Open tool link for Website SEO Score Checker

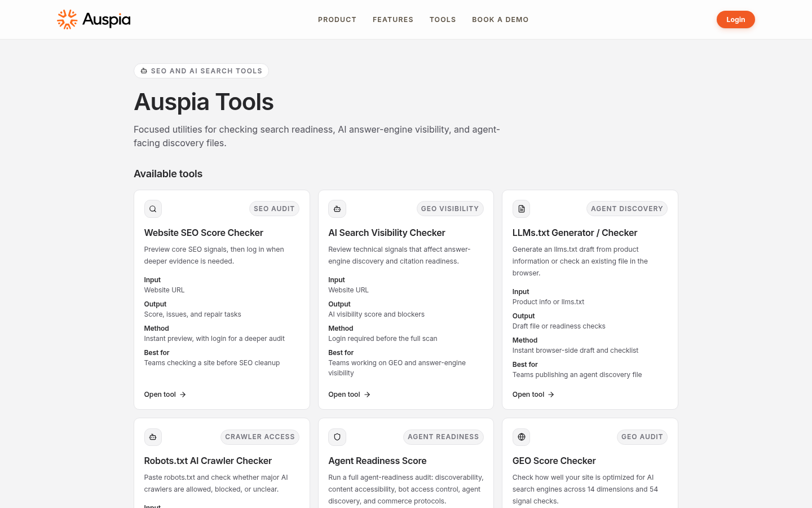[x=165, y=395]
